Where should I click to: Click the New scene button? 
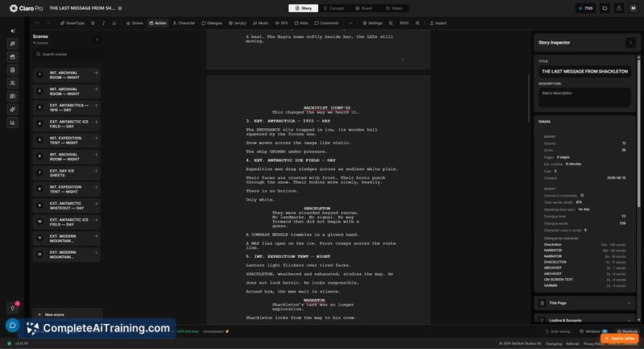pyautogui.click(x=68, y=314)
